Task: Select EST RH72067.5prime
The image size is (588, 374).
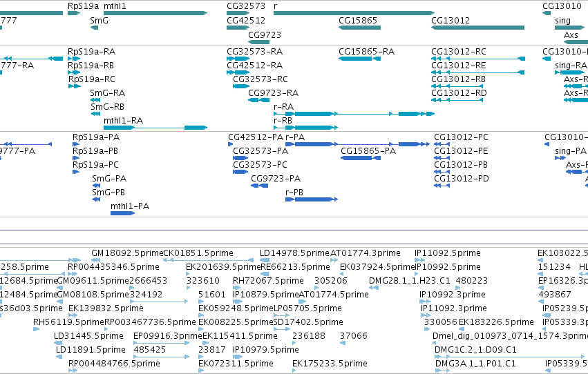Action: (235, 288)
